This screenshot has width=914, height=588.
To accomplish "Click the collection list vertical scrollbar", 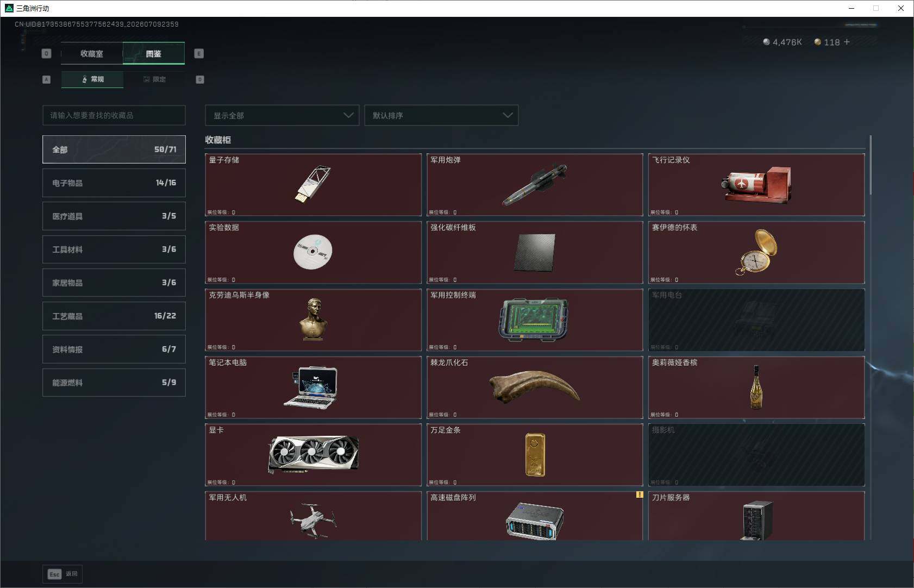I will coord(870,166).
